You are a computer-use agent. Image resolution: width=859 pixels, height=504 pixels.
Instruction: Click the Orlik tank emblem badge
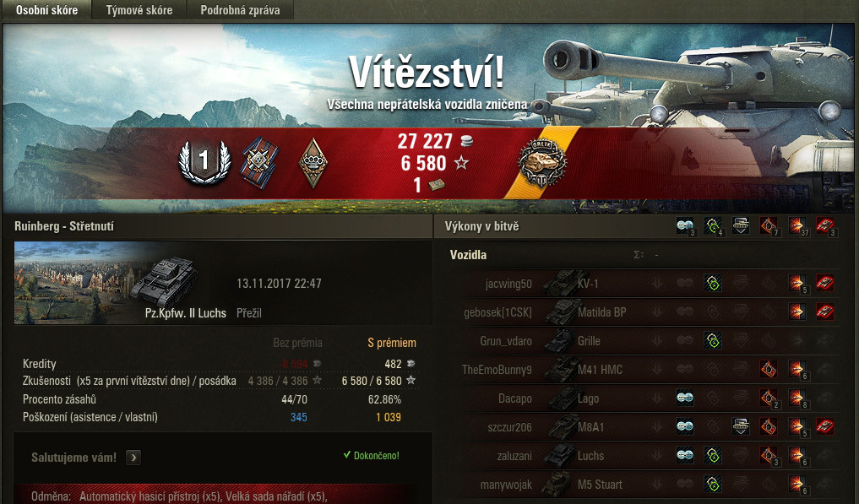(541, 162)
